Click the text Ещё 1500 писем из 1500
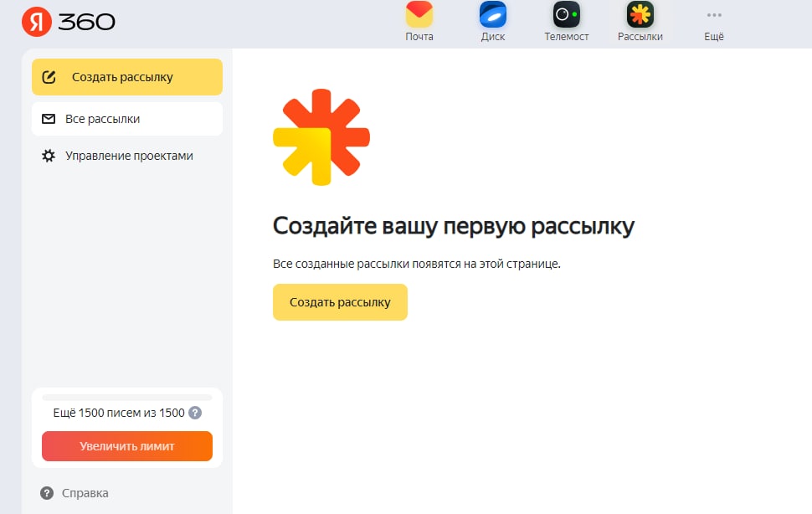The width and height of the screenshot is (812, 514). coord(119,413)
